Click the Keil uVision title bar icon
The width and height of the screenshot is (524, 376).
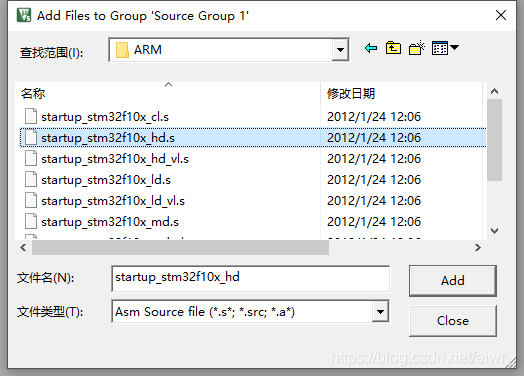(x=24, y=15)
